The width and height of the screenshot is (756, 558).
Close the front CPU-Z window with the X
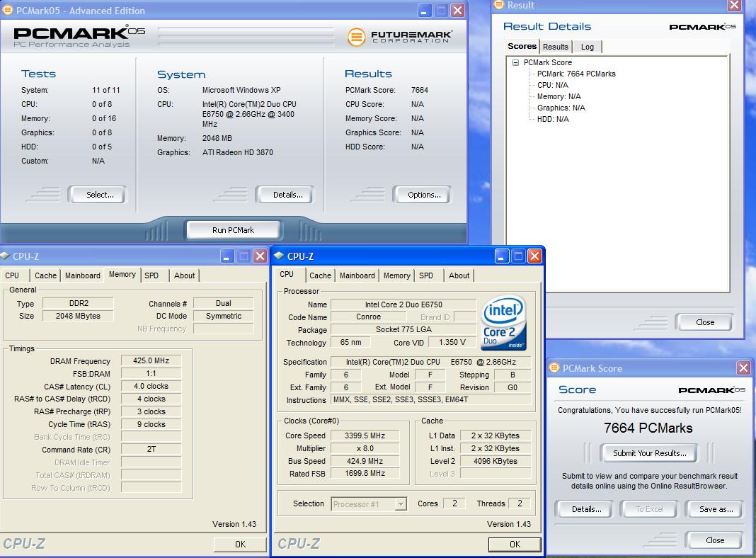(534, 256)
